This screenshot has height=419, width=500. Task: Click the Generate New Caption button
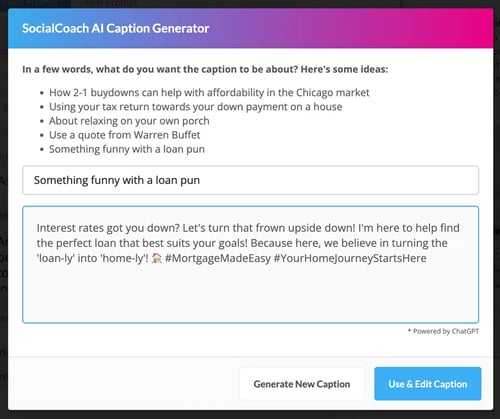pos(302,384)
